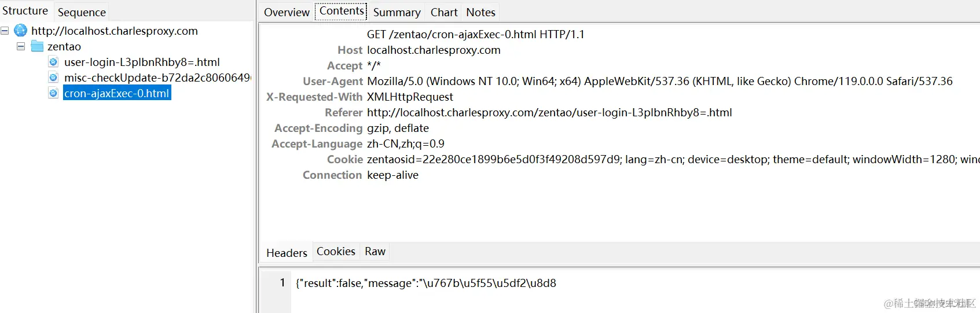
Task: Click Host value localhost.charlesproxy.com
Action: point(434,50)
